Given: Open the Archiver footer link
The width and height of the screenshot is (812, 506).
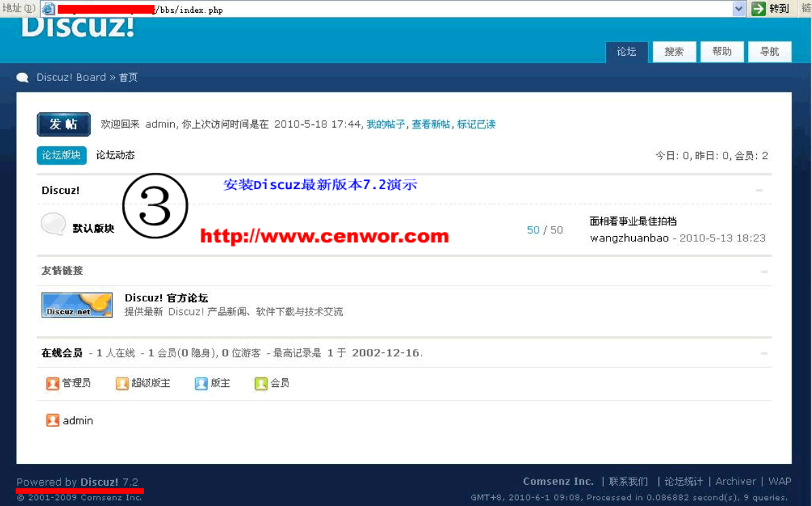Looking at the screenshot, I should pos(735,481).
